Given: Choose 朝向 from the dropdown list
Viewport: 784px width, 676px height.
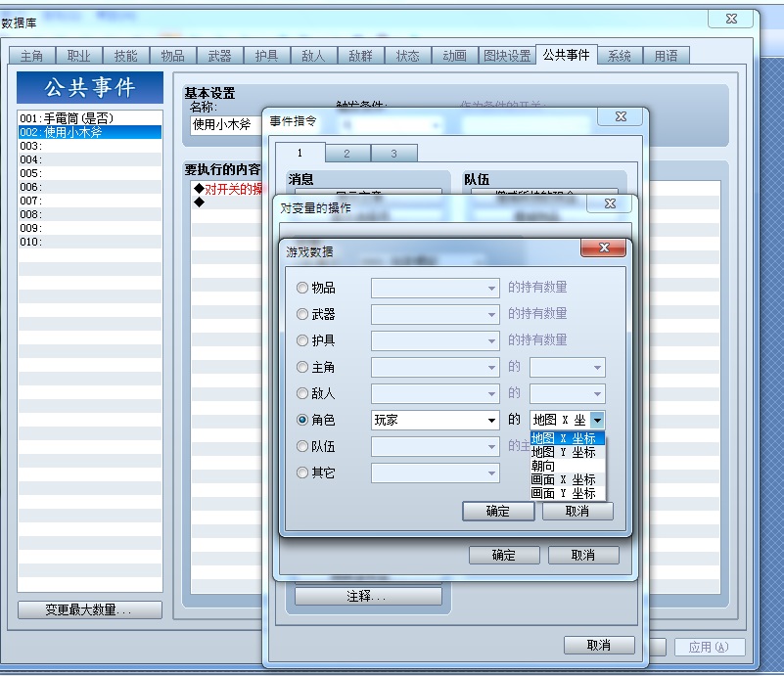Looking at the screenshot, I should (568, 466).
